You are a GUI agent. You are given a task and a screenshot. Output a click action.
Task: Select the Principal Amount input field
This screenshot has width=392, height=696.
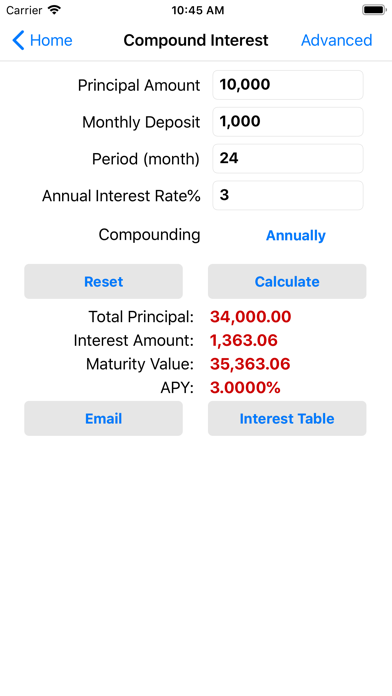pyautogui.click(x=288, y=85)
